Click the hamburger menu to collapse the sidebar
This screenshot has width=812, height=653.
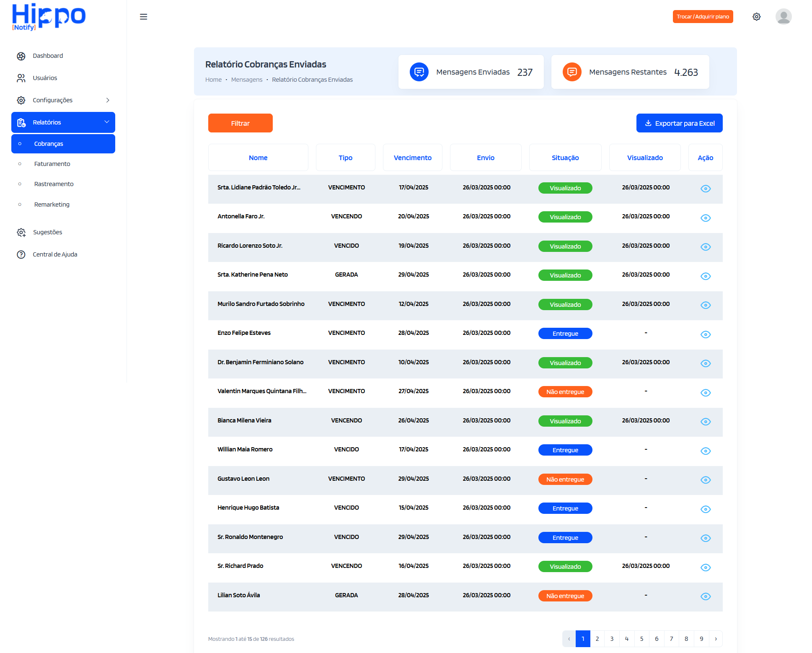pyautogui.click(x=144, y=16)
